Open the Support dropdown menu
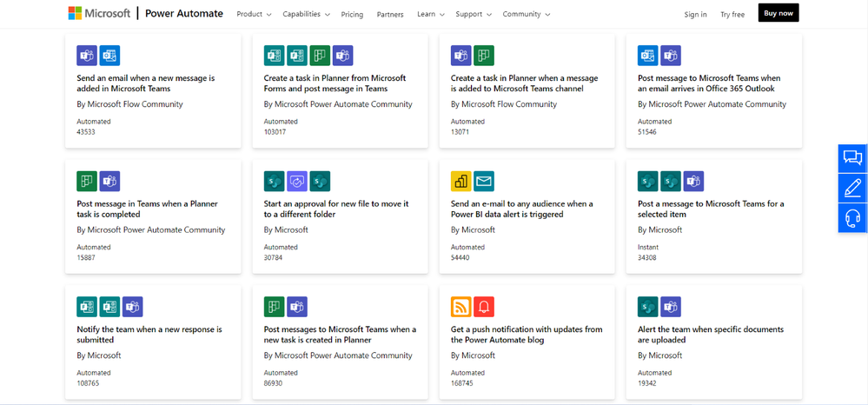The width and height of the screenshot is (868, 405). [474, 14]
